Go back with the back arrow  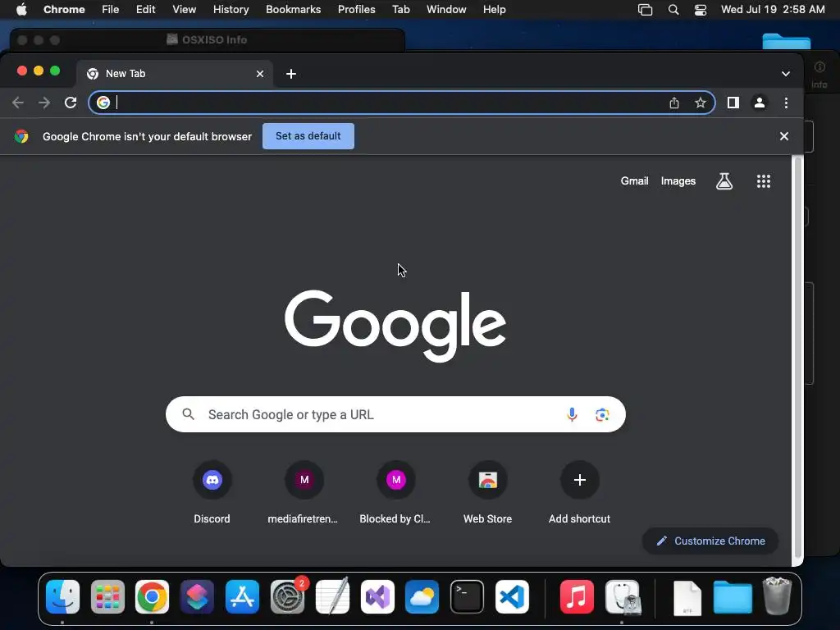18,103
